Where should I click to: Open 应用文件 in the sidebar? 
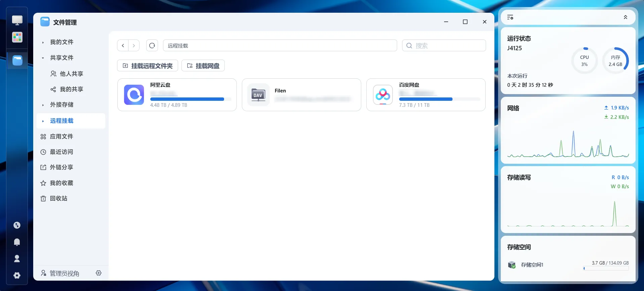point(61,136)
